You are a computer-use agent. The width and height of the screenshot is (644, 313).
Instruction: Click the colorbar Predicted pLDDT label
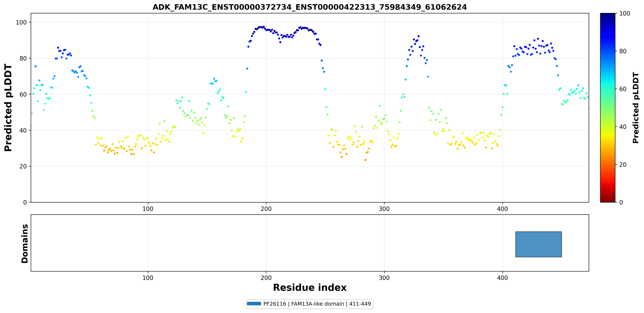635,108
